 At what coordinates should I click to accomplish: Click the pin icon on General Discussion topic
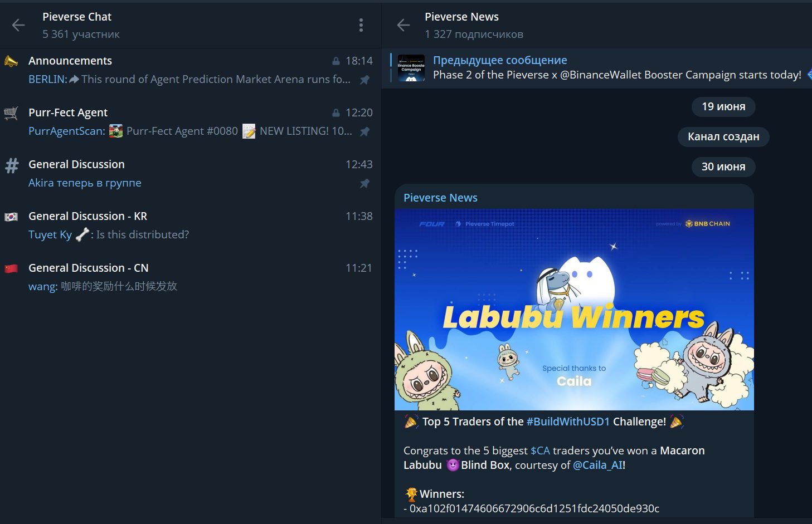coord(364,183)
